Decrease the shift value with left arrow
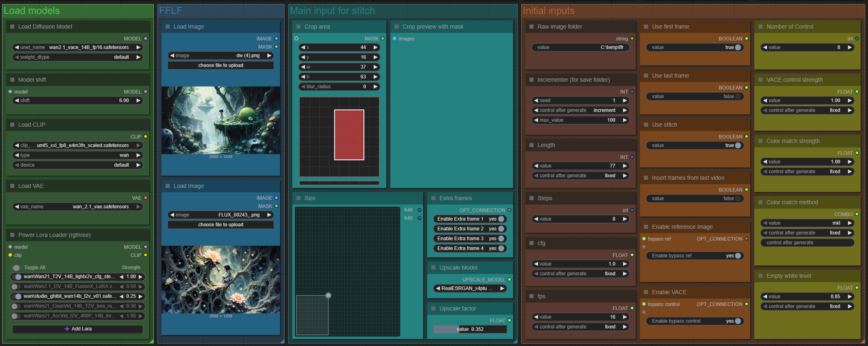Screen dimensions: 868x346 tap(17, 100)
